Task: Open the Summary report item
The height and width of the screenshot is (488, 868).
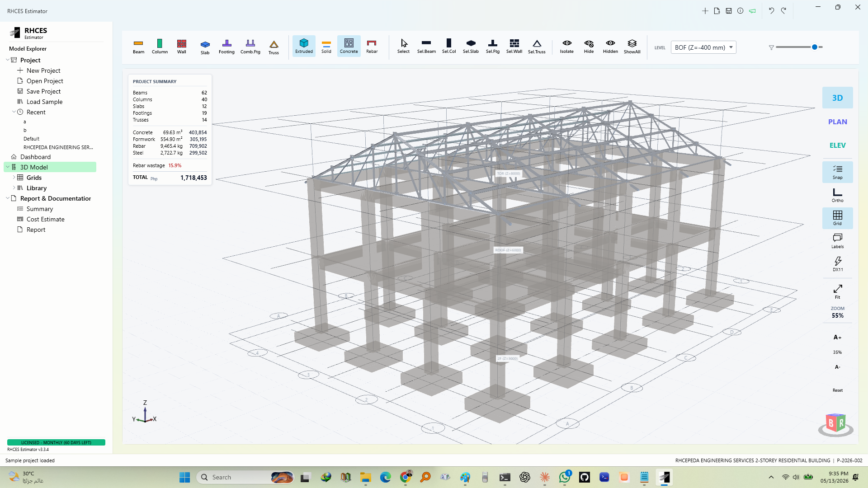Action: [x=40, y=209]
